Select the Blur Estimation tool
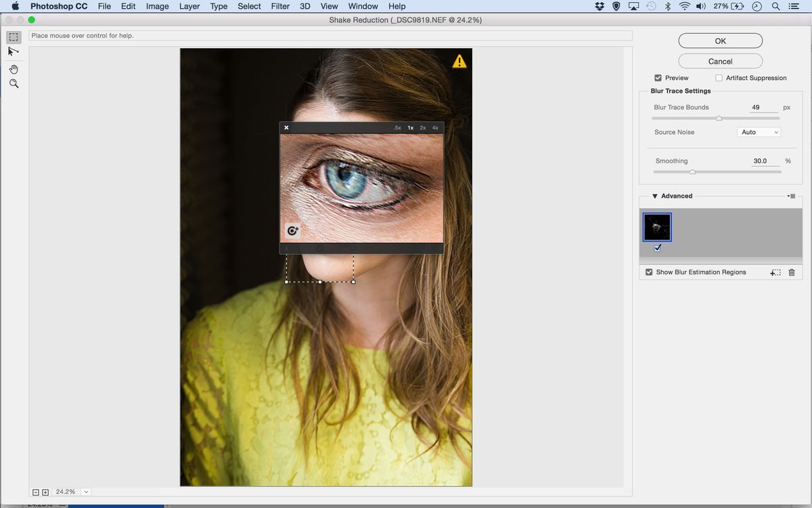812x508 pixels. click(x=14, y=37)
